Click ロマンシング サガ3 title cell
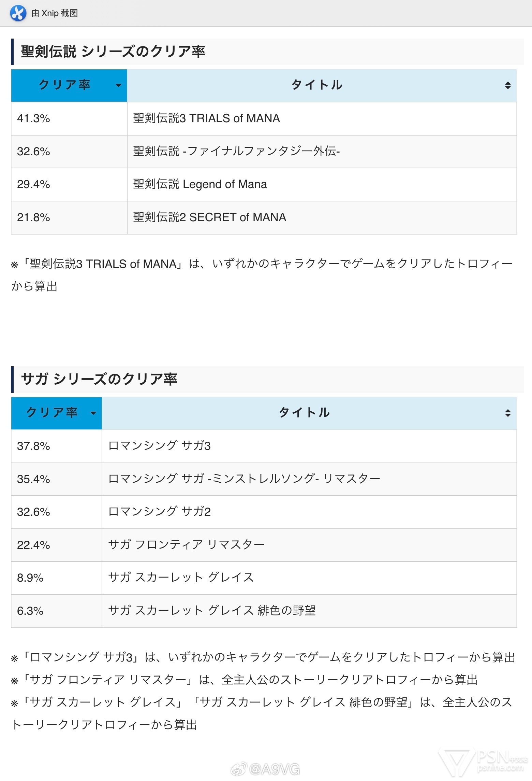 [309, 446]
